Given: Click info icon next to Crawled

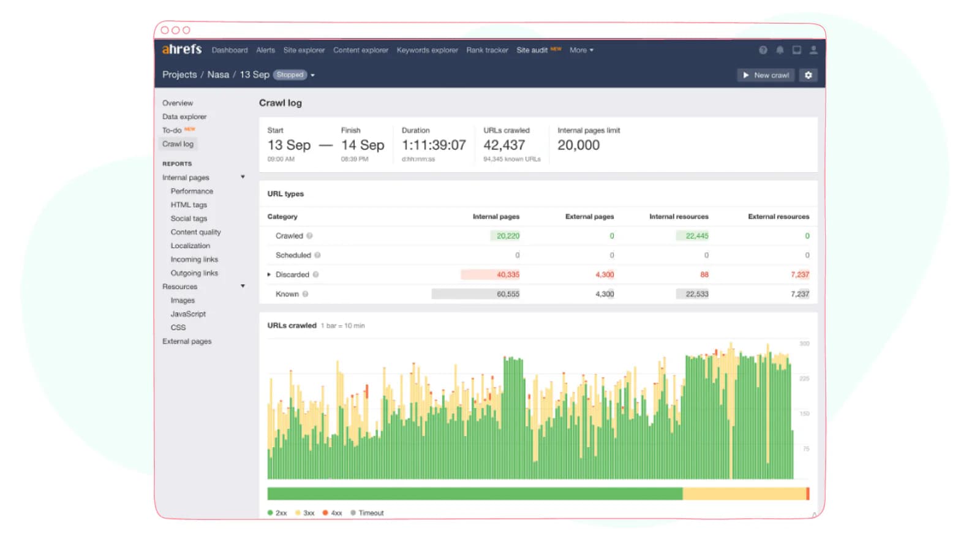Looking at the screenshot, I should 310,236.
